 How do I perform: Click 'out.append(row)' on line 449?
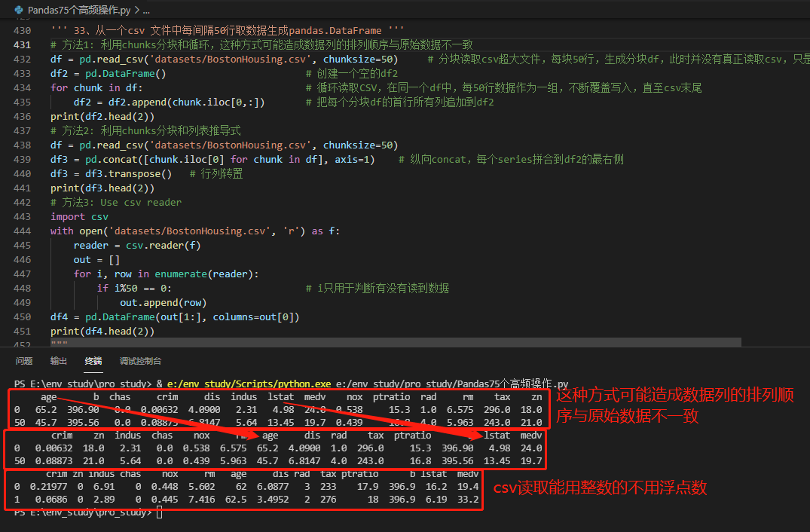[x=164, y=303]
